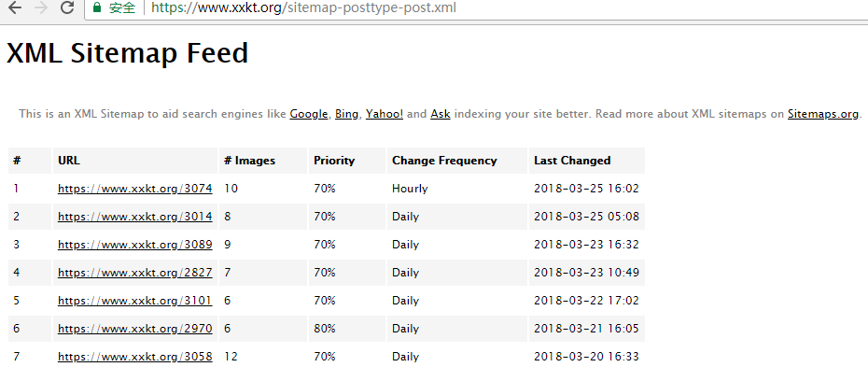Image resolution: width=868 pixels, height=367 pixels.
Task: Click the browser forward arrow
Action: click(41, 7)
